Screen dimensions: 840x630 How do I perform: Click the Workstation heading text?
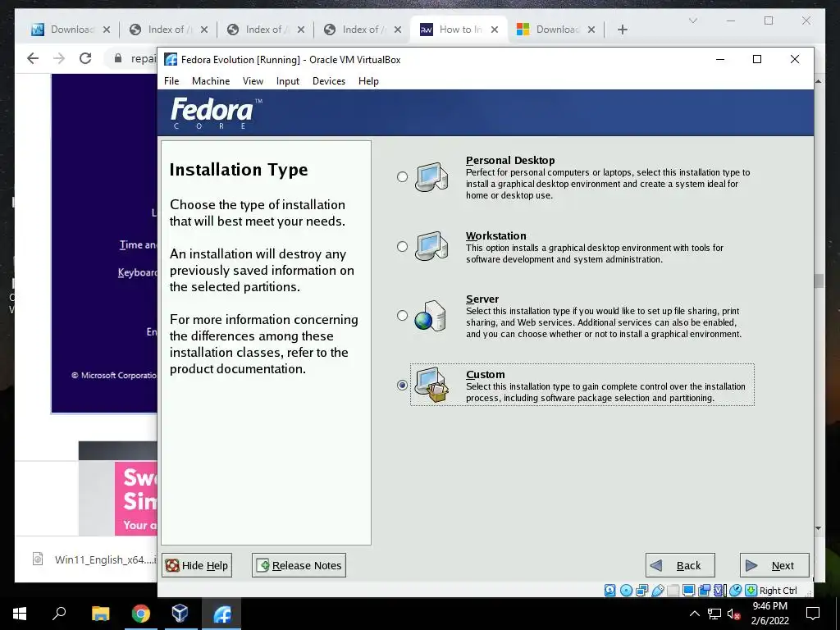496,235
